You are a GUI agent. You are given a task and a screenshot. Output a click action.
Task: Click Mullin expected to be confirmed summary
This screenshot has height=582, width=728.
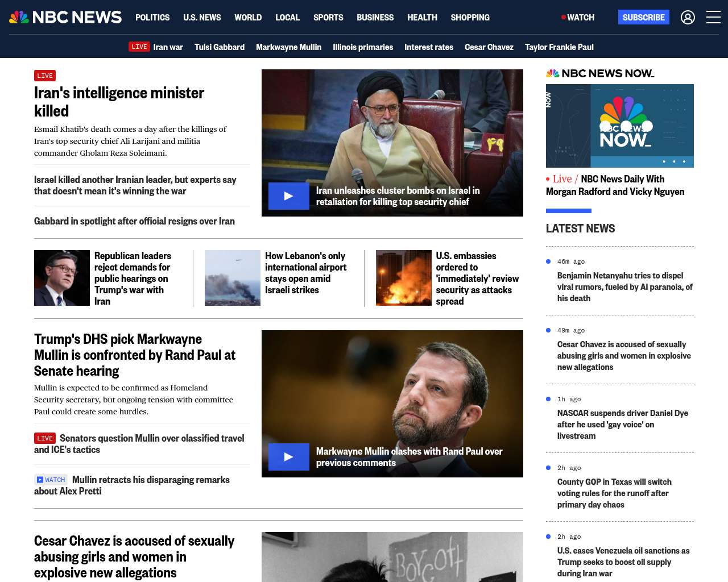[x=134, y=400]
